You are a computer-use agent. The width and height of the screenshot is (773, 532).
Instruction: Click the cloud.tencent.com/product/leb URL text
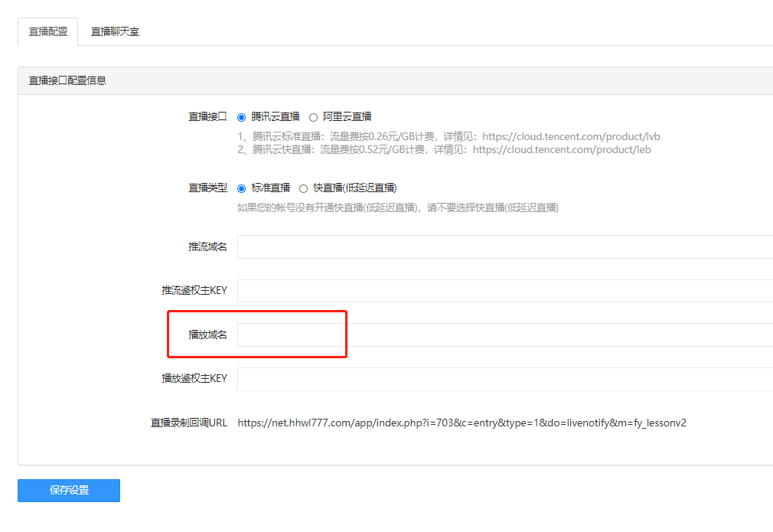coord(562,150)
